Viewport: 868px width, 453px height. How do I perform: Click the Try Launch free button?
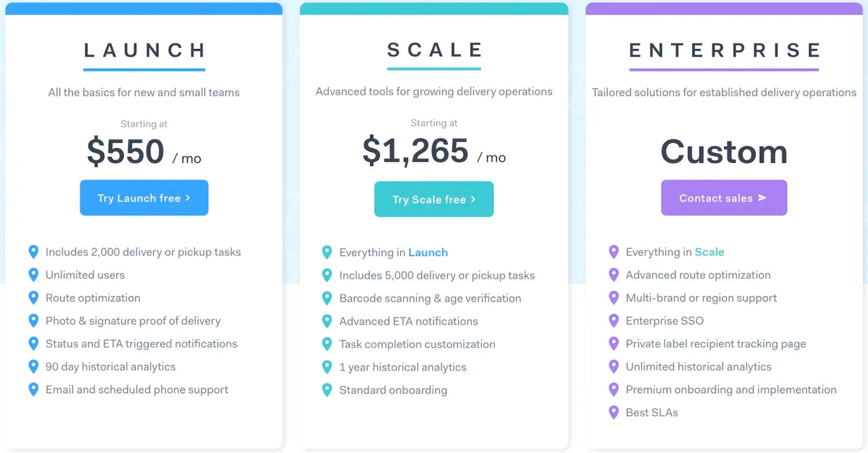tap(144, 198)
